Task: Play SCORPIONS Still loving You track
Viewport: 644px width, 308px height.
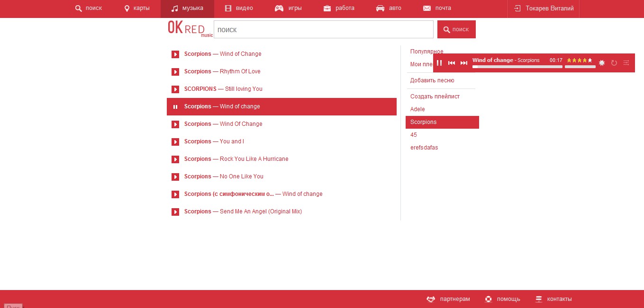Action: [x=175, y=89]
